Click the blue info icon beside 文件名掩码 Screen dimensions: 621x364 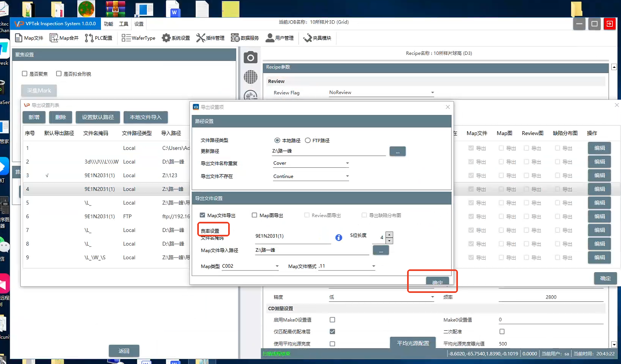tap(339, 238)
